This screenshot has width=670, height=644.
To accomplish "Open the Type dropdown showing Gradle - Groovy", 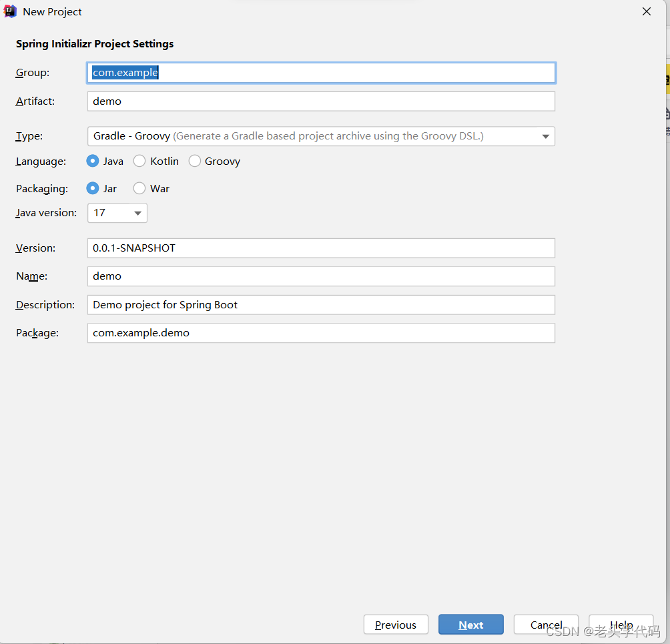I will 322,136.
